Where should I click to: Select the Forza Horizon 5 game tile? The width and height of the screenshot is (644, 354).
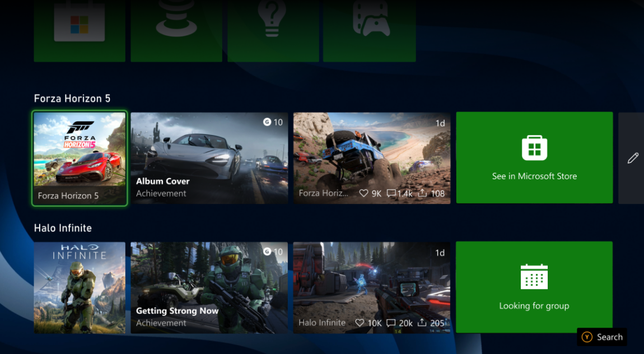pos(80,158)
